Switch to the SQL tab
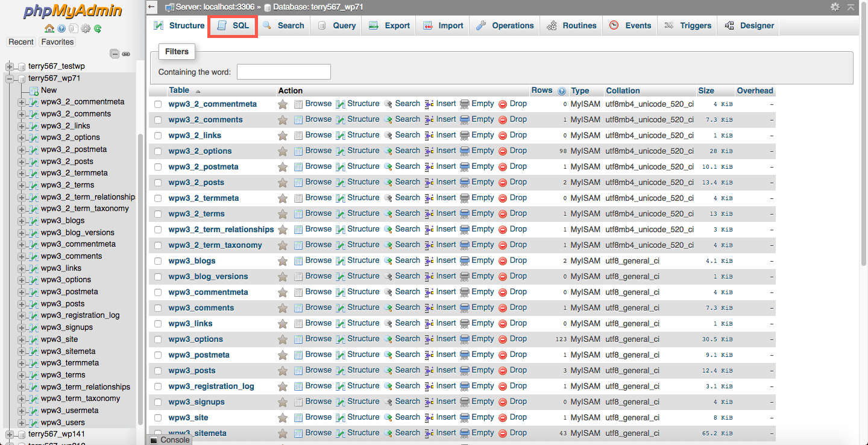 coord(233,26)
